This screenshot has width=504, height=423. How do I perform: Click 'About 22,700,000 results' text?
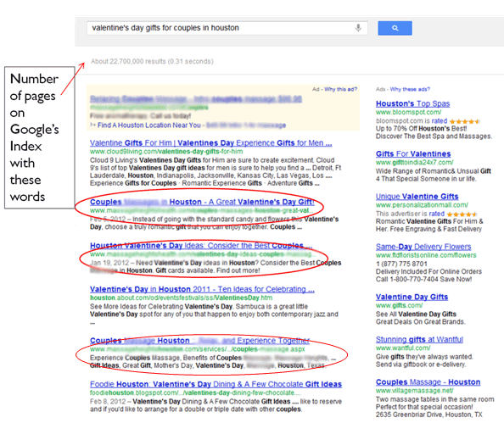coord(128,61)
